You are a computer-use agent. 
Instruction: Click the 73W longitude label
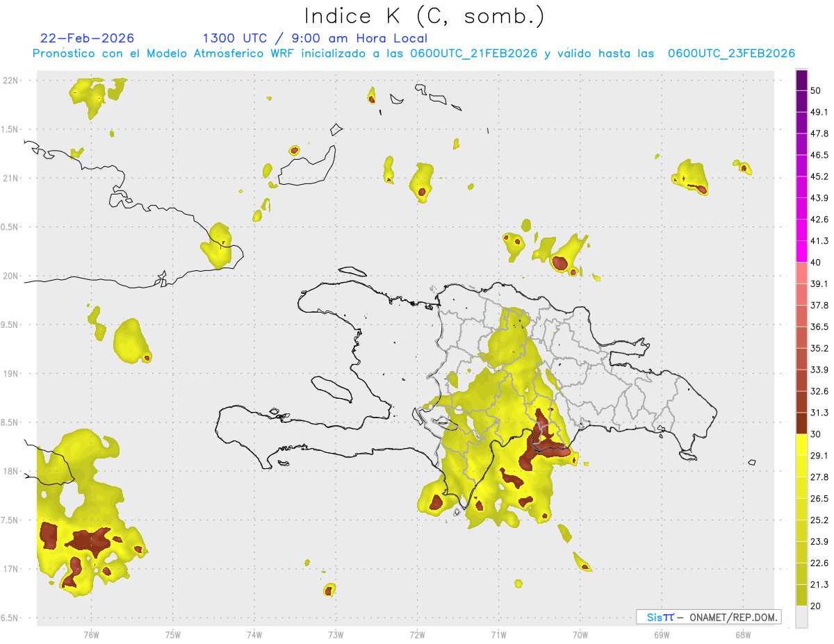coord(336,634)
